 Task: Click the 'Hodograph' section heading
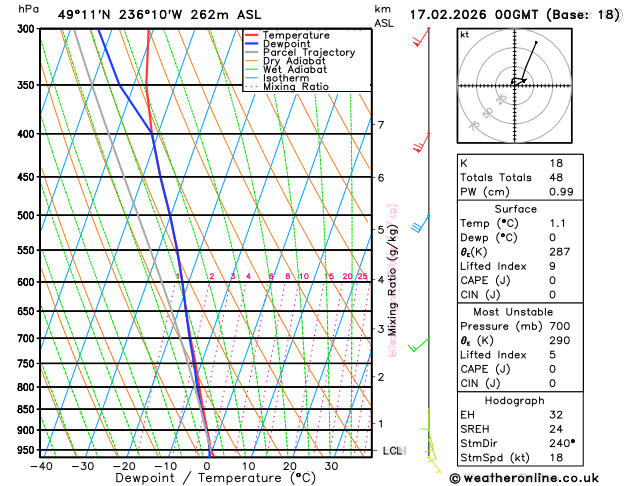pyautogui.click(x=514, y=401)
